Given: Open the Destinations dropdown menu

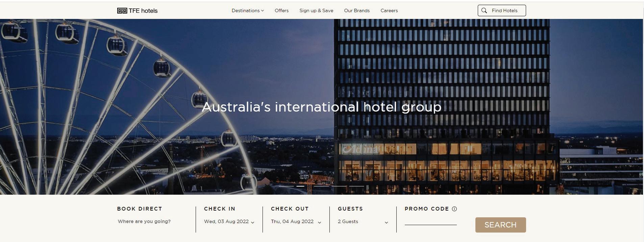Looking at the screenshot, I should point(248,10).
